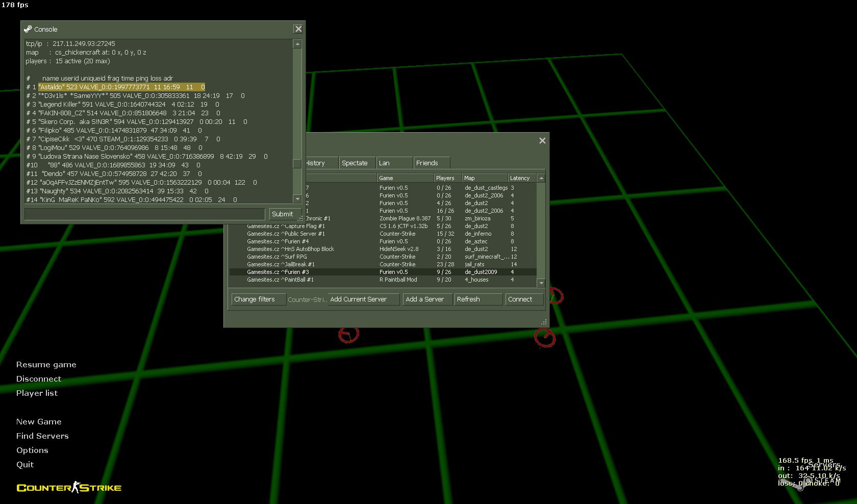The height and width of the screenshot is (504, 857).
Task: Sort servers by Map column
Action: coord(485,178)
